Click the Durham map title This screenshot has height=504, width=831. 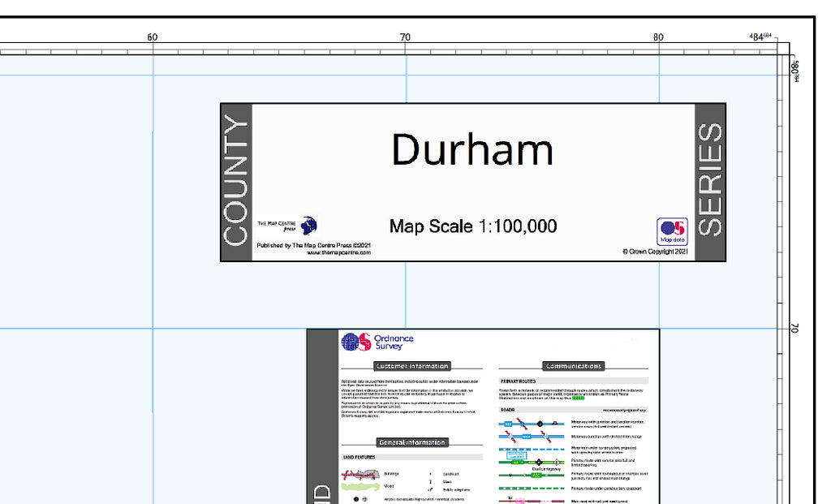click(472, 150)
